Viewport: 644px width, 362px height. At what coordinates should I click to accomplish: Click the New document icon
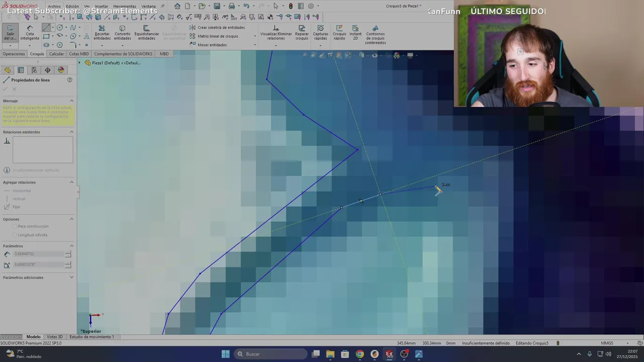click(188, 6)
